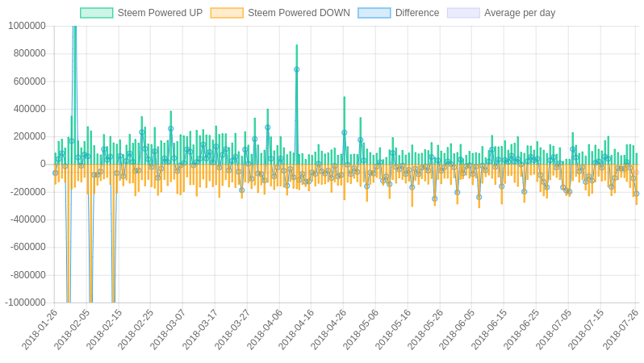Image resolution: width=644 pixels, height=363 pixels.
Task: Click x-axis date label 2018-05-16
Action: [x=393, y=330]
